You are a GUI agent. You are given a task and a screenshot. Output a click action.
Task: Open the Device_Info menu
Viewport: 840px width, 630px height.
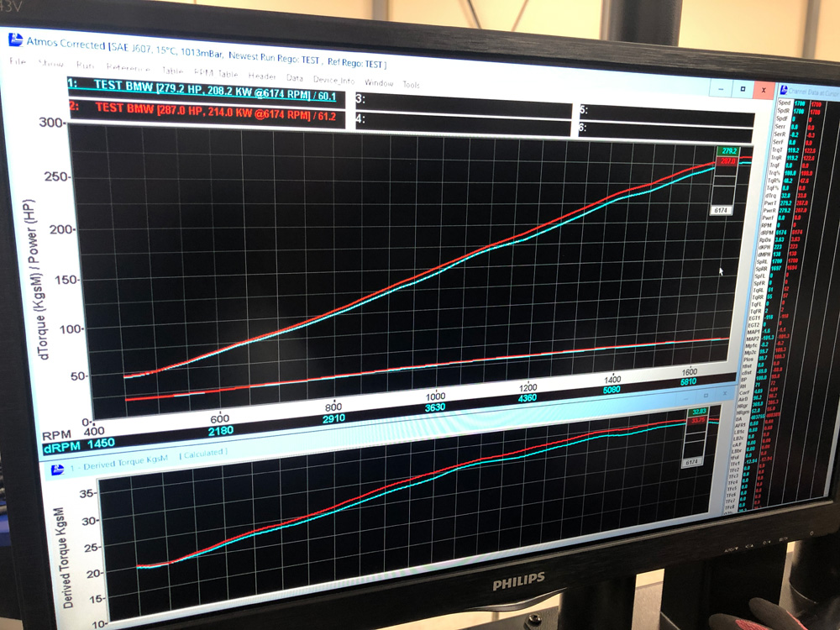(333, 80)
